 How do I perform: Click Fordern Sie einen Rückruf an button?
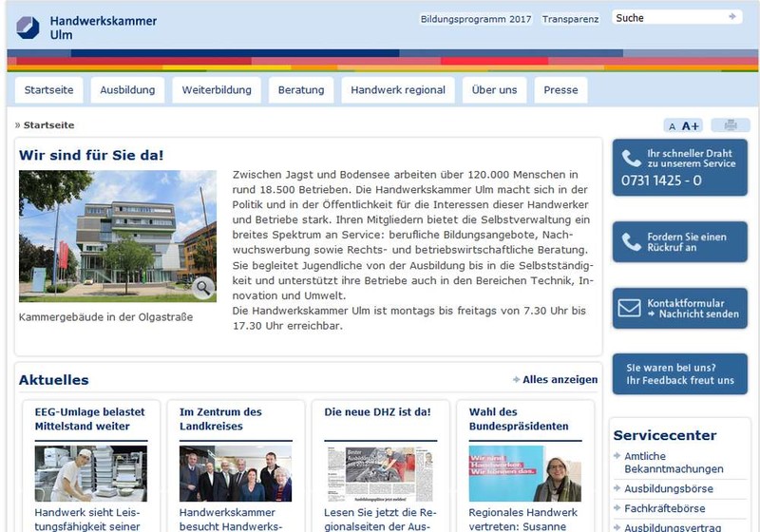[x=680, y=241]
